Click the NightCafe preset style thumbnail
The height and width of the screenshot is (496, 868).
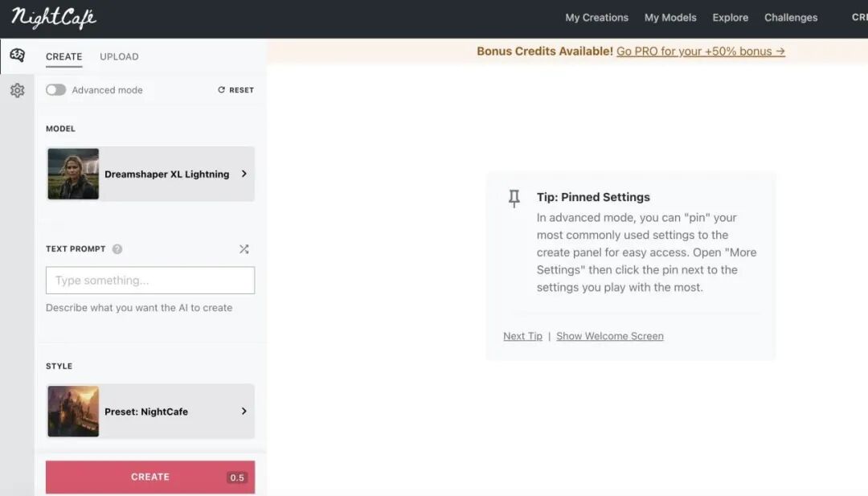click(73, 412)
